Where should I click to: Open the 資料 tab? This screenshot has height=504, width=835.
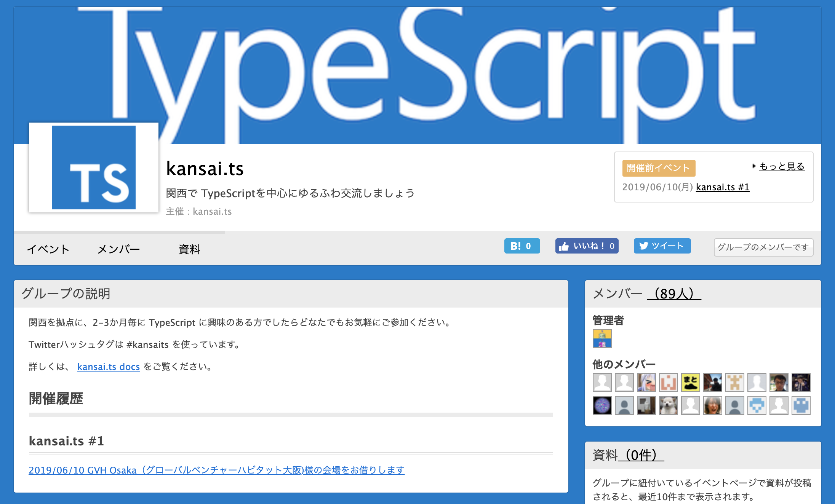189,249
